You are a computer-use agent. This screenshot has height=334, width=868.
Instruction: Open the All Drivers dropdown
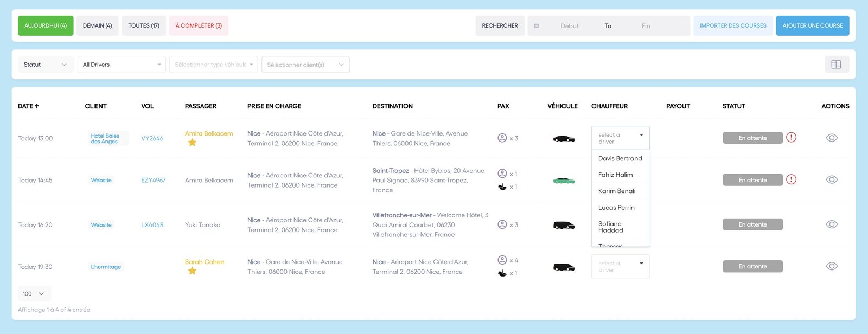click(122, 65)
